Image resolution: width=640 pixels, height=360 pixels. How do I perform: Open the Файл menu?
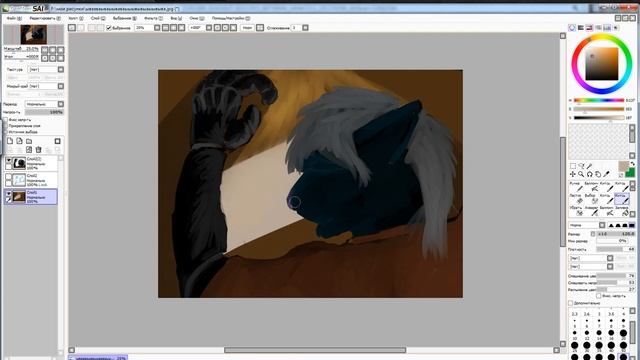click(14, 18)
